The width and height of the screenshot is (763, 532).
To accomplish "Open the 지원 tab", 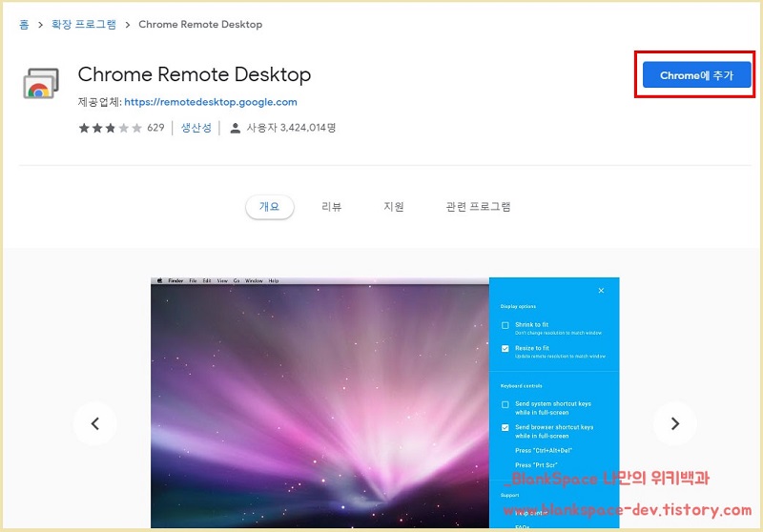I will [394, 207].
